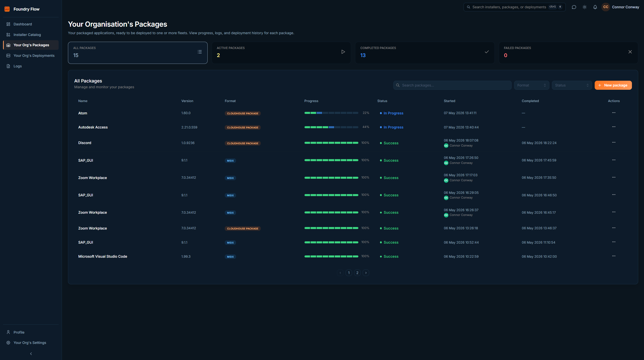Screen dimensions: 644x360
Task: Expand the Status filter dropdown
Action: click(x=572, y=85)
